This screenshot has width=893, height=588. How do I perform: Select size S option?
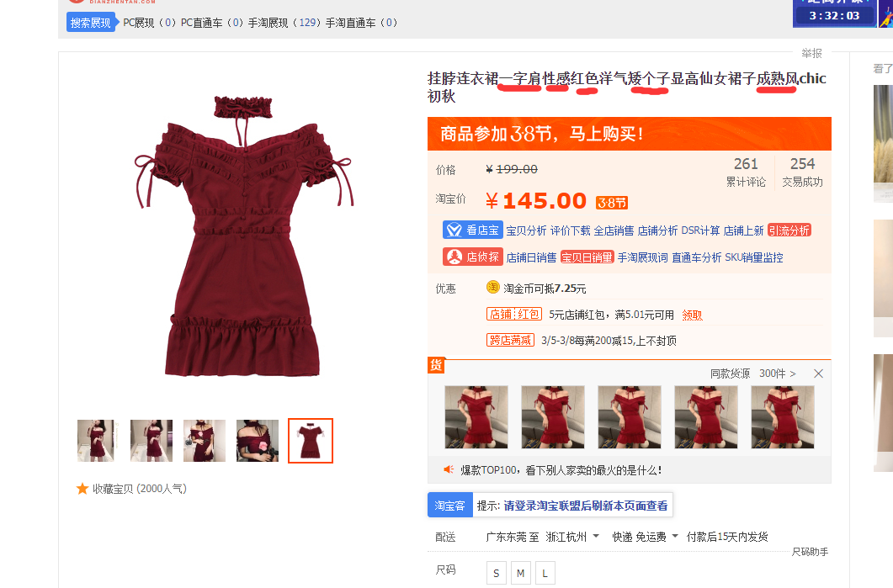click(x=496, y=573)
